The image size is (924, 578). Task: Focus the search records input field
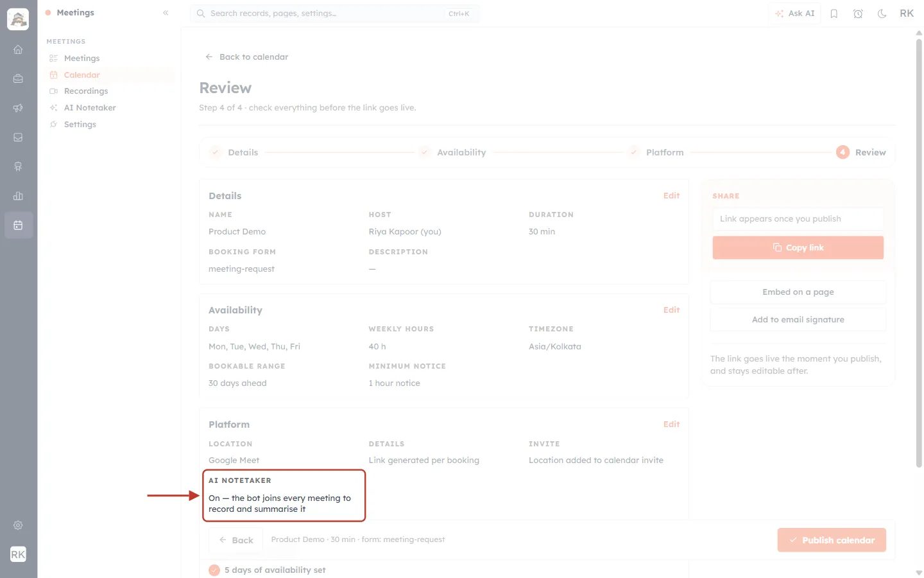point(334,13)
